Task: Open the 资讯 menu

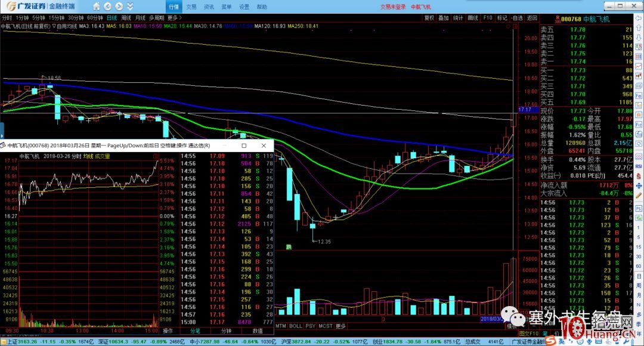Action: pos(209,7)
